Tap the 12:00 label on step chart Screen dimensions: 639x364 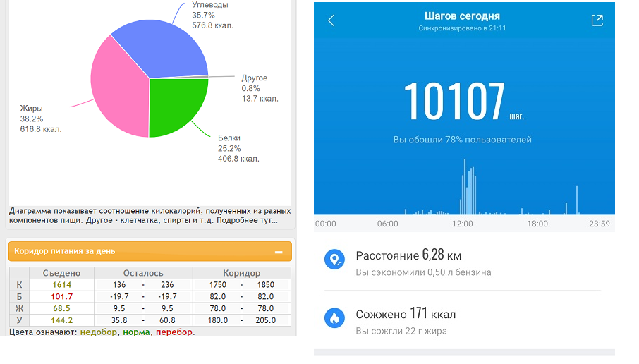click(463, 224)
